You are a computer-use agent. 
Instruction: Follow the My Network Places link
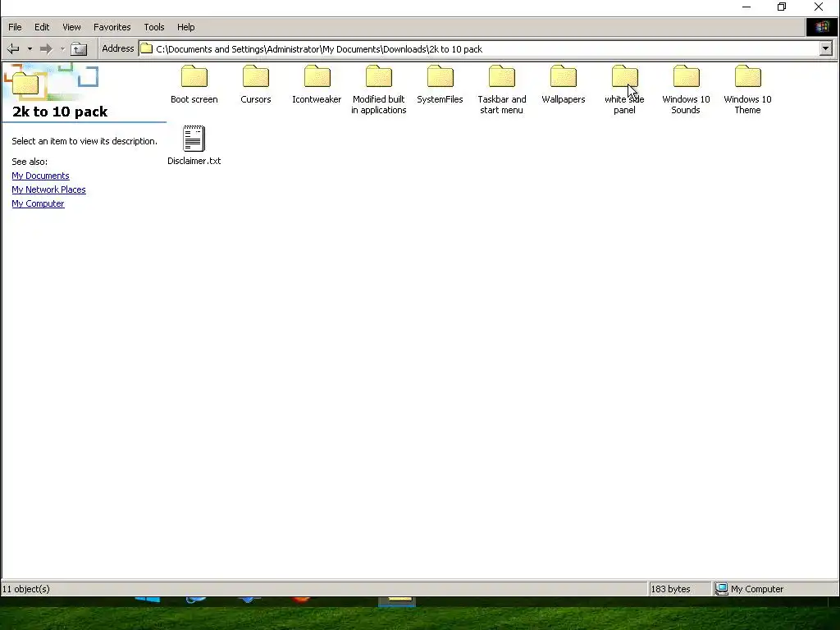point(48,189)
